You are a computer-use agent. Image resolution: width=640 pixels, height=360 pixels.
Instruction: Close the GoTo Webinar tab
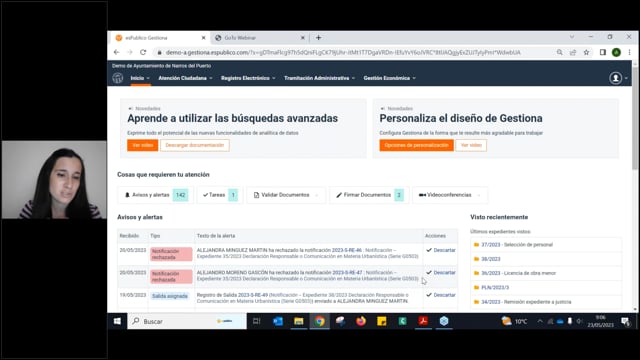(x=303, y=38)
